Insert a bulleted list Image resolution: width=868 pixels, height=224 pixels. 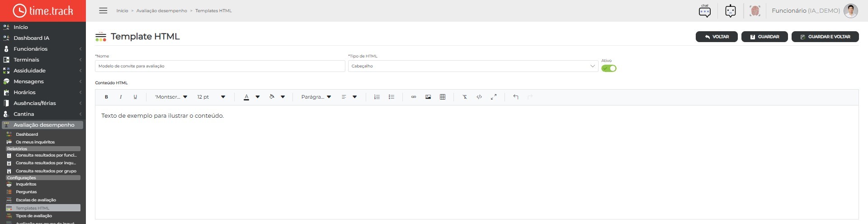click(x=392, y=97)
